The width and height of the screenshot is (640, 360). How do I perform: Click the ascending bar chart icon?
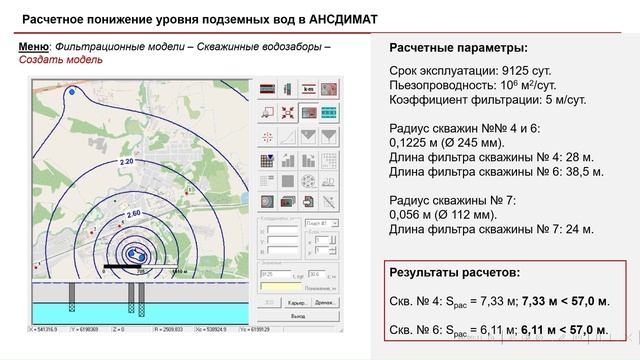tap(288, 160)
